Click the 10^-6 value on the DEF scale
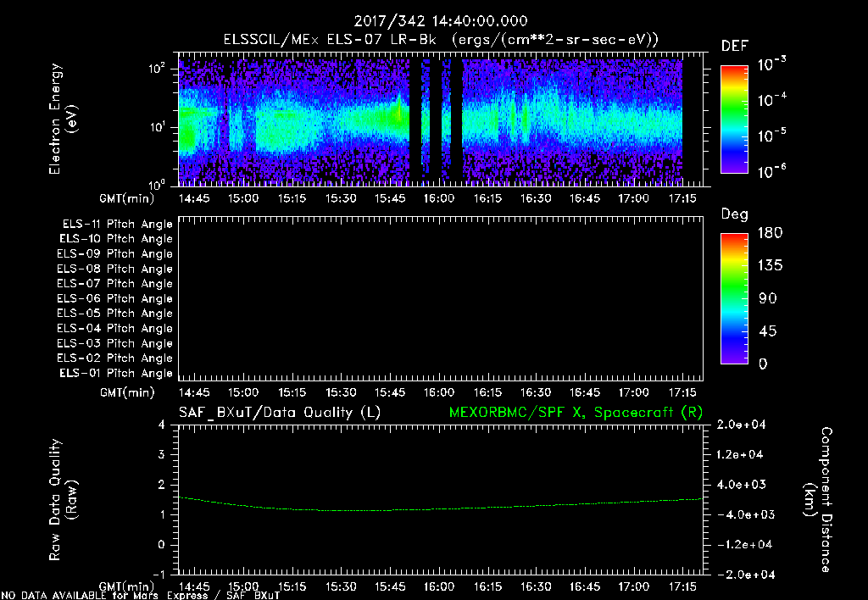This screenshot has height=600, width=868. pyautogui.click(x=771, y=171)
